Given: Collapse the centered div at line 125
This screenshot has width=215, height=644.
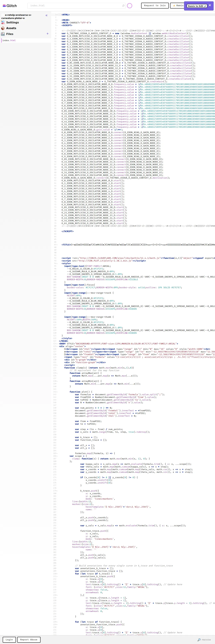Looking at the screenshot, I should (57, 347).
